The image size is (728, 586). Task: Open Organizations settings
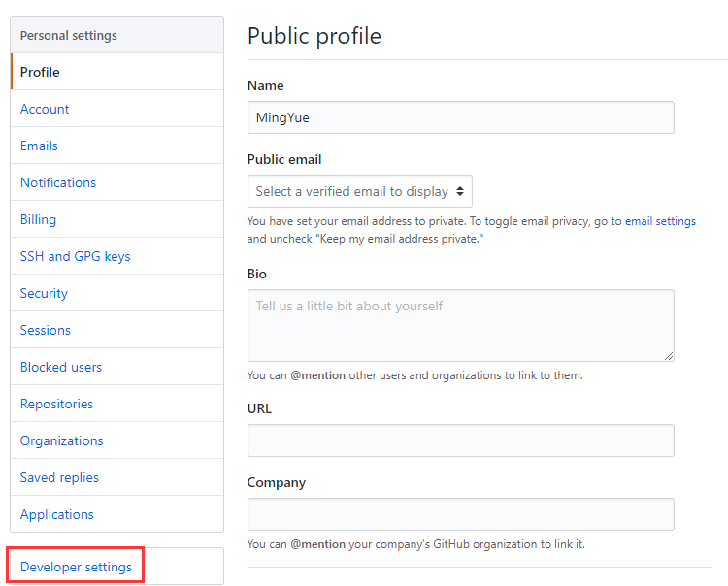(117, 440)
